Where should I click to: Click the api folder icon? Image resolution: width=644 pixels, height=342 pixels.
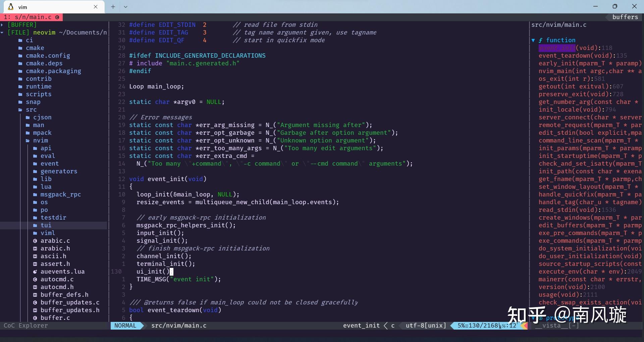point(35,148)
